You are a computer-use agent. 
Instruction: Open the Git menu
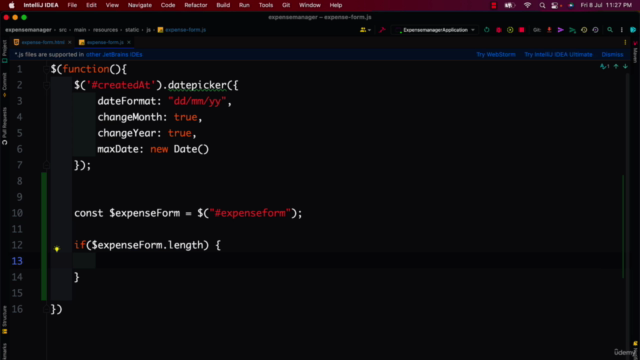point(286,5)
